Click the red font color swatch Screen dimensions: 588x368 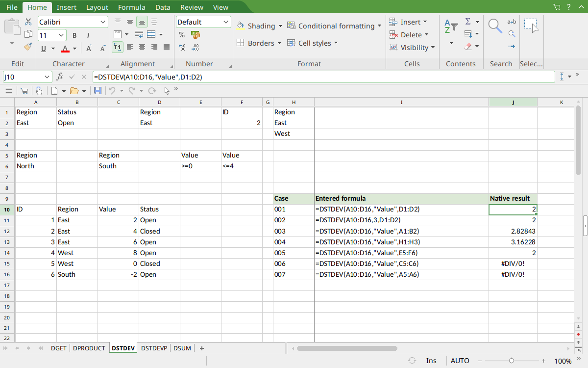[x=65, y=48]
